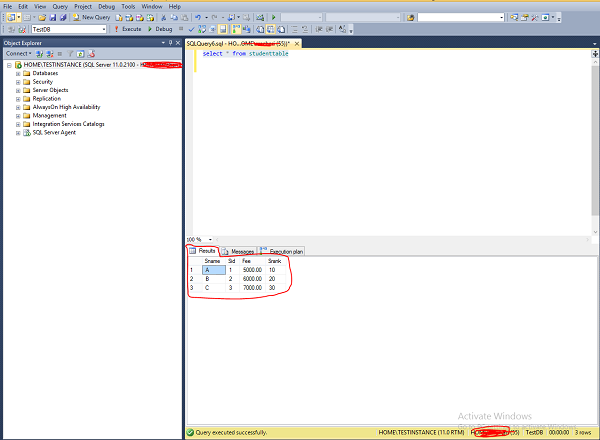The width and height of the screenshot is (600, 440).
Task: Click the Activity Monitor icon in Object Explorer
Action: (91, 54)
